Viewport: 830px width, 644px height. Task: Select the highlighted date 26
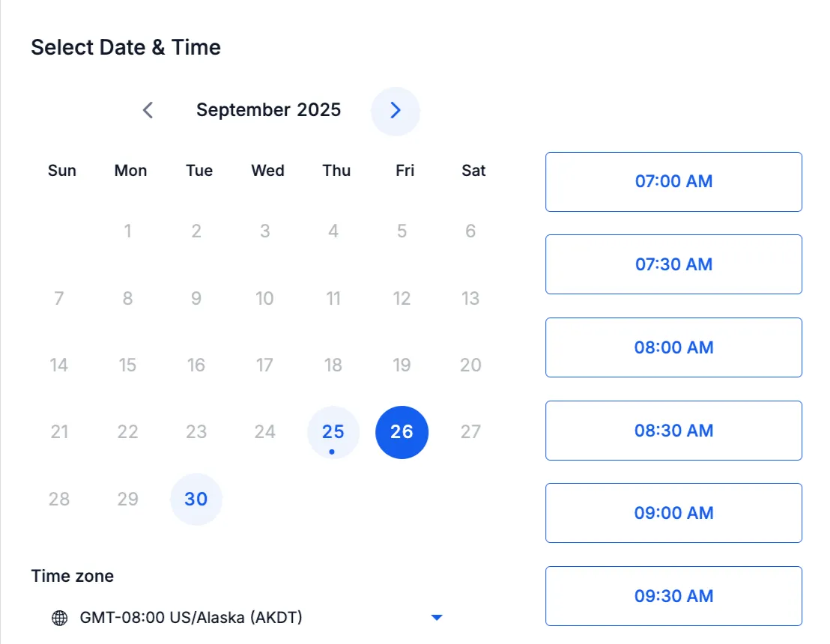pos(402,432)
